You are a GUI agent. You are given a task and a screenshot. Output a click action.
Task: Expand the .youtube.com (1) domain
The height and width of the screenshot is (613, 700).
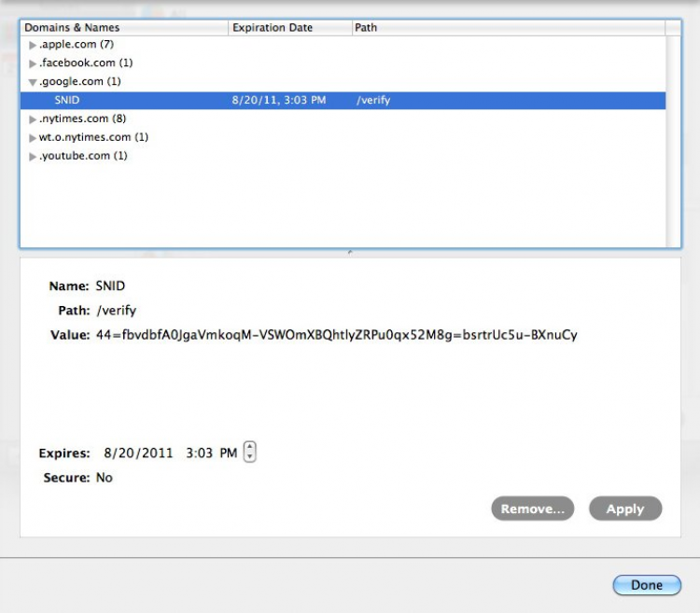pyautogui.click(x=32, y=157)
